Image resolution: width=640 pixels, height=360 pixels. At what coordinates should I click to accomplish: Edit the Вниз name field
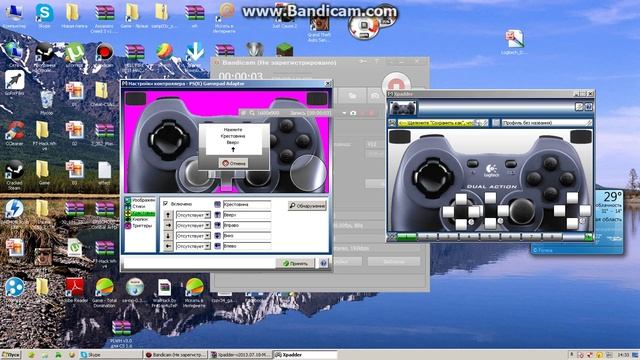pyautogui.click(x=247, y=236)
